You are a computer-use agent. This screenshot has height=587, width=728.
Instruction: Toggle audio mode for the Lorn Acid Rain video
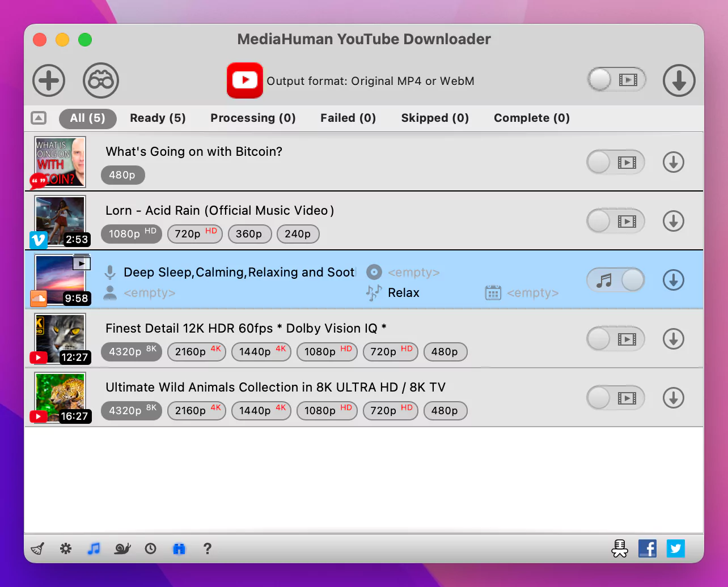point(615,221)
